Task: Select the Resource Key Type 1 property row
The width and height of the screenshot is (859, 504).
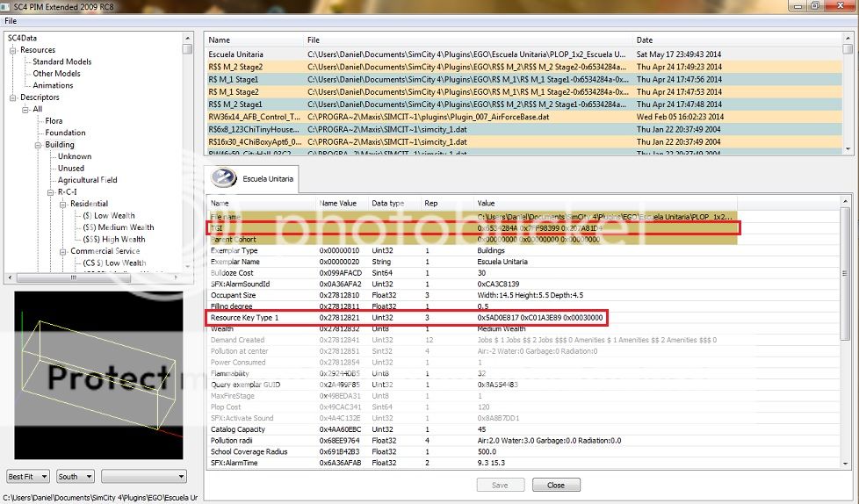Action: coord(243,317)
